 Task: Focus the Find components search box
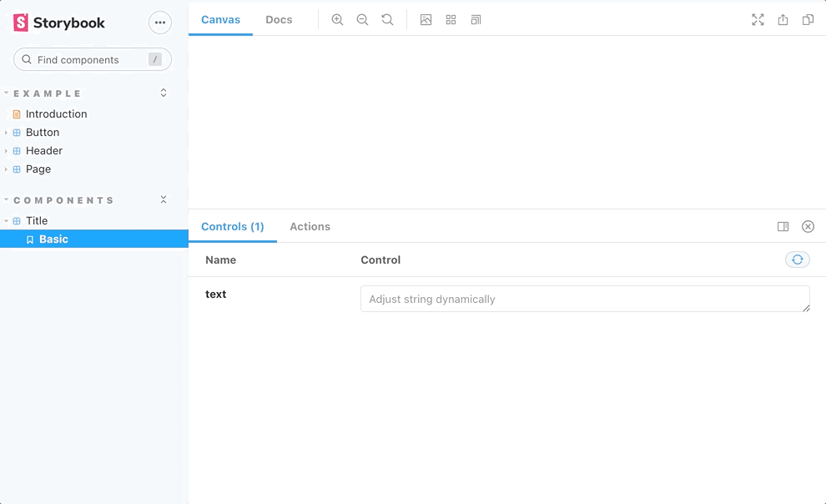click(92, 59)
